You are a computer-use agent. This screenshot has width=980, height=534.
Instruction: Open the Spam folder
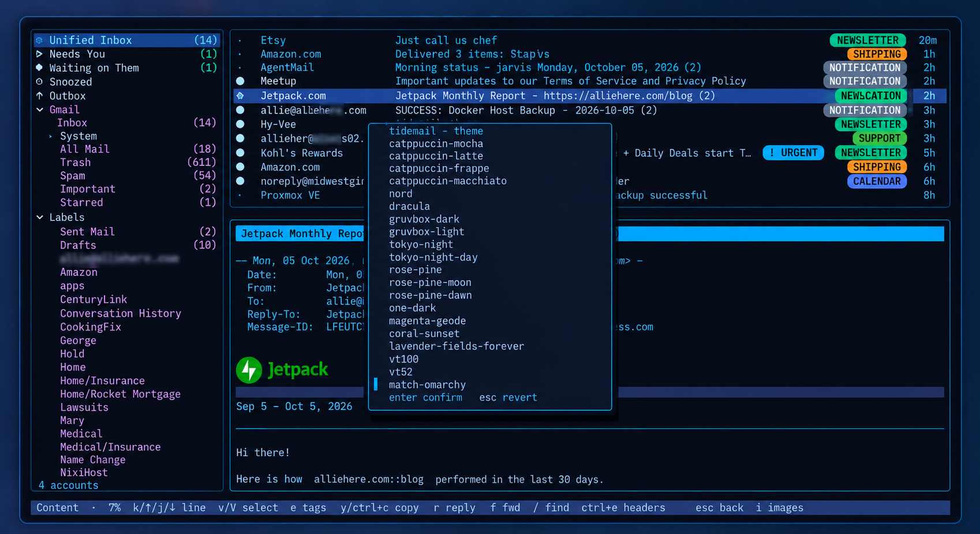point(73,176)
